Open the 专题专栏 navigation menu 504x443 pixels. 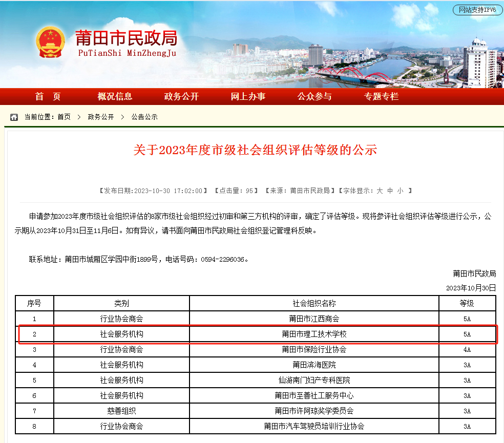tap(381, 96)
